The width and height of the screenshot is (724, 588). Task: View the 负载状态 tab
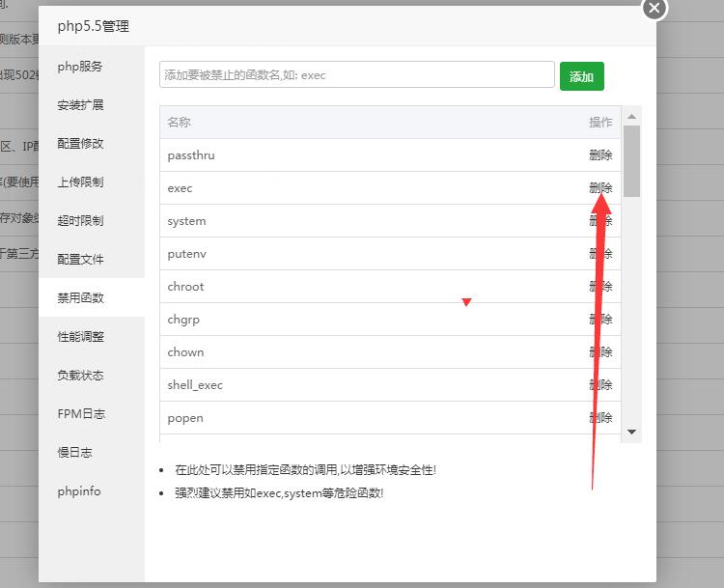click(x=80, y=376)
